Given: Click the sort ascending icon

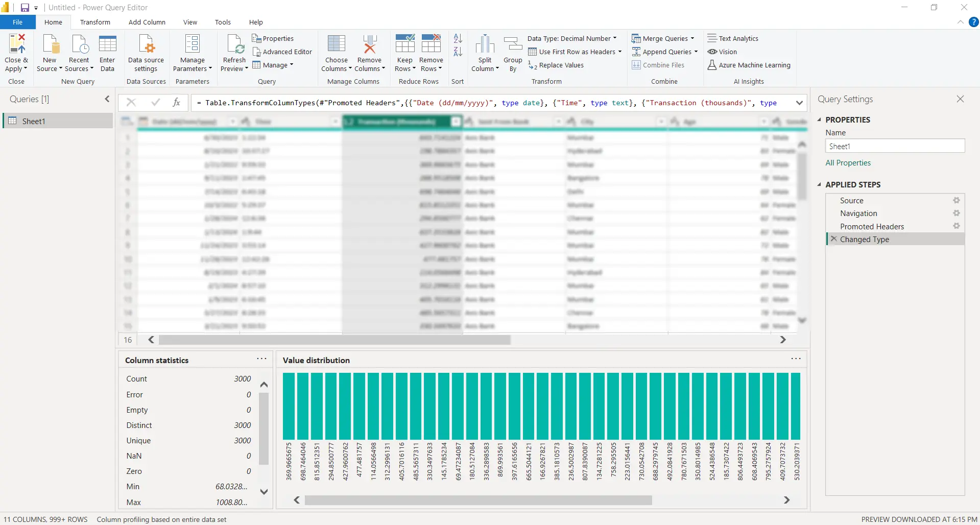Looking at the screenshot, I should pos(458,38).
